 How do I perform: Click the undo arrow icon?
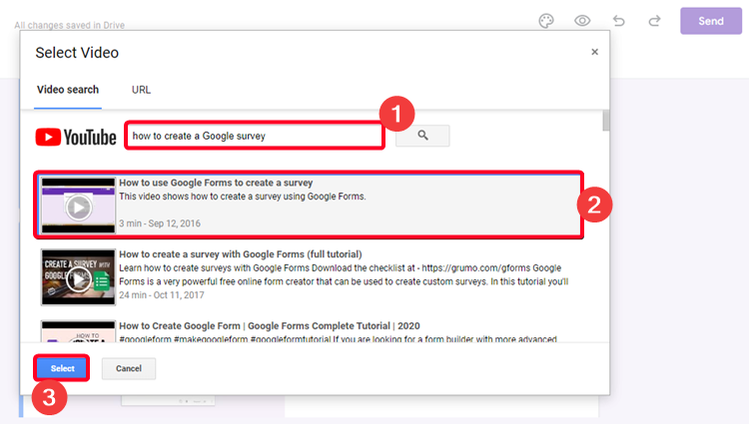[x=619, y=21]
